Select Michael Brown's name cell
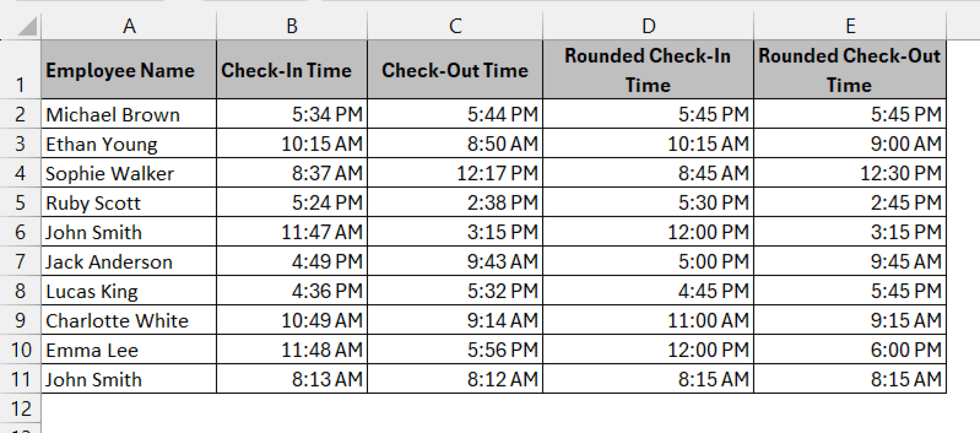Image resolution: width=980 pixels, height=433 pixels. [x=129, y=114]
